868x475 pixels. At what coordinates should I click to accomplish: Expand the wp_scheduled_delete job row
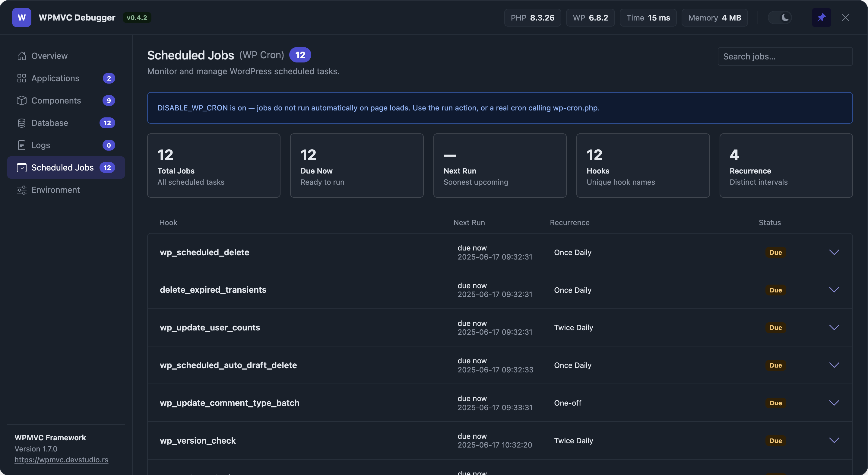[x=834, y=252]
